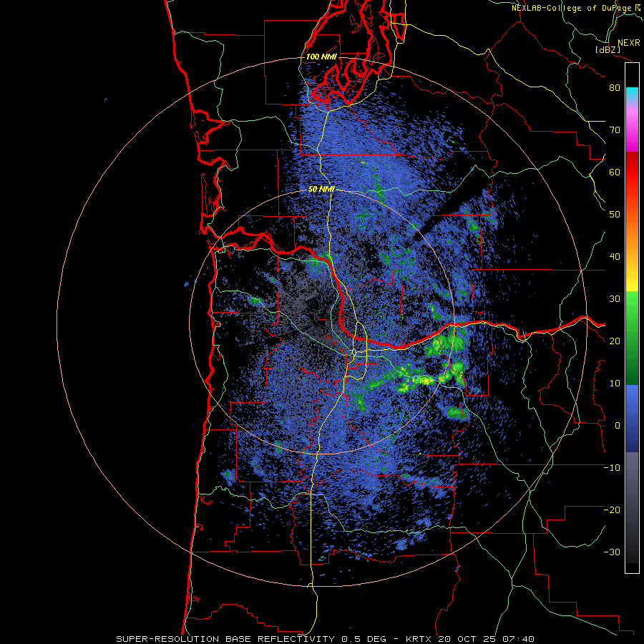Click the -20 value on the dBZ scale

(x=612, y=510)
